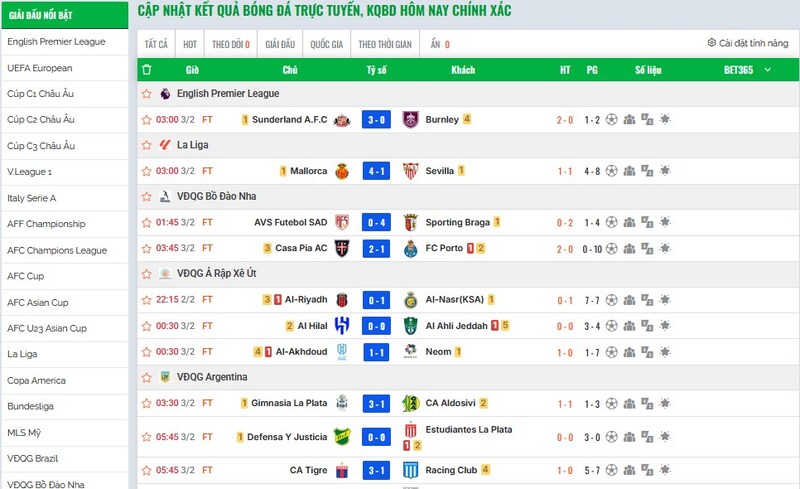Open the Cài đặt tính năng settings

tap(747, 44)
